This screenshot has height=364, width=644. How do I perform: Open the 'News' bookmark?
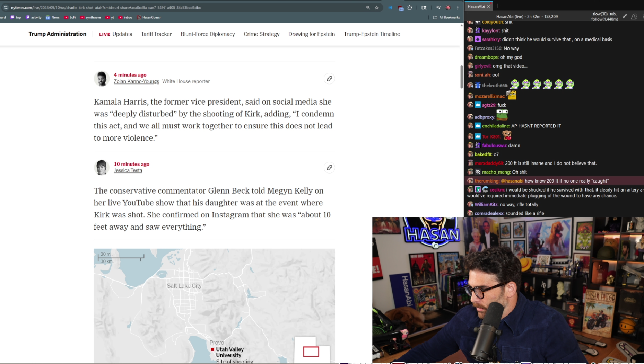(x=53, y=17)
